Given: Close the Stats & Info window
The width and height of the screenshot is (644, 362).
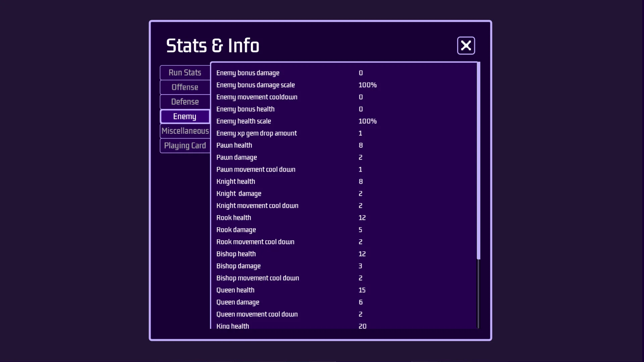Looking at the screenshot, I should pos(466,46).
